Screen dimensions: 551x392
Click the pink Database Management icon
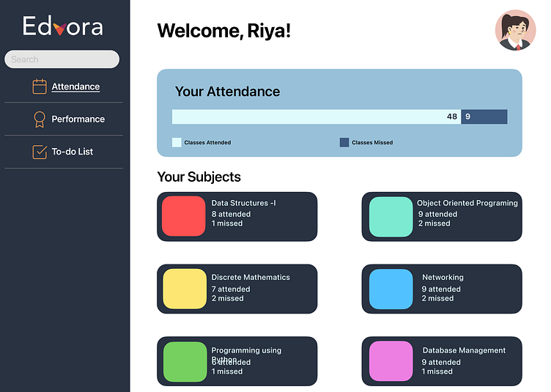point(391,361)
